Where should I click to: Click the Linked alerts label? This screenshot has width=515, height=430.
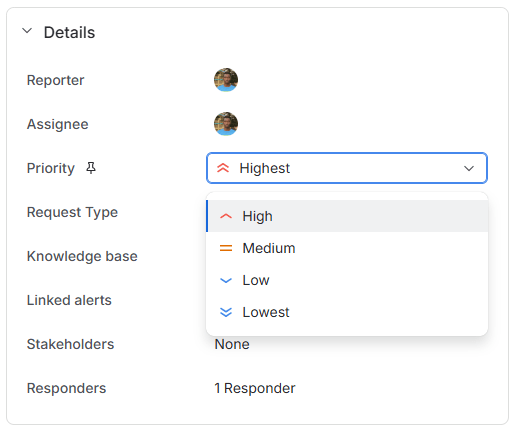69,300
